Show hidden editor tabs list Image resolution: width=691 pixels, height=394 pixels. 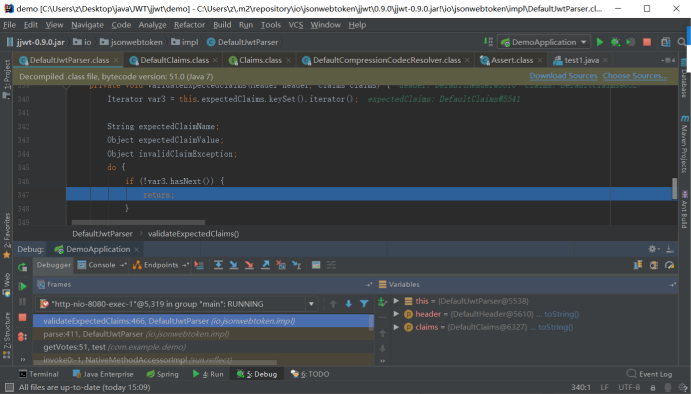(x=668, y=60)
